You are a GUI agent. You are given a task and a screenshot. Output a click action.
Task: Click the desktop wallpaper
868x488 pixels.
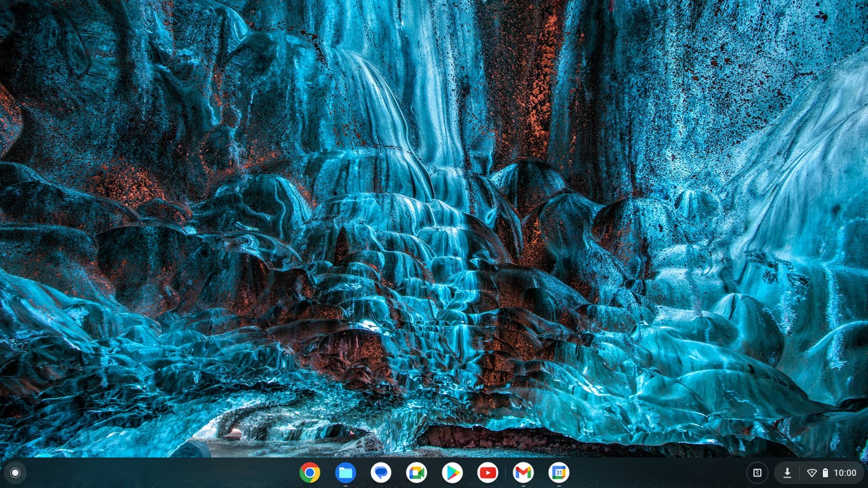434,229
